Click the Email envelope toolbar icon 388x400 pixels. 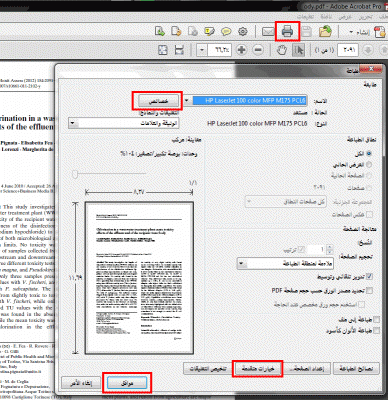[268, 32]
